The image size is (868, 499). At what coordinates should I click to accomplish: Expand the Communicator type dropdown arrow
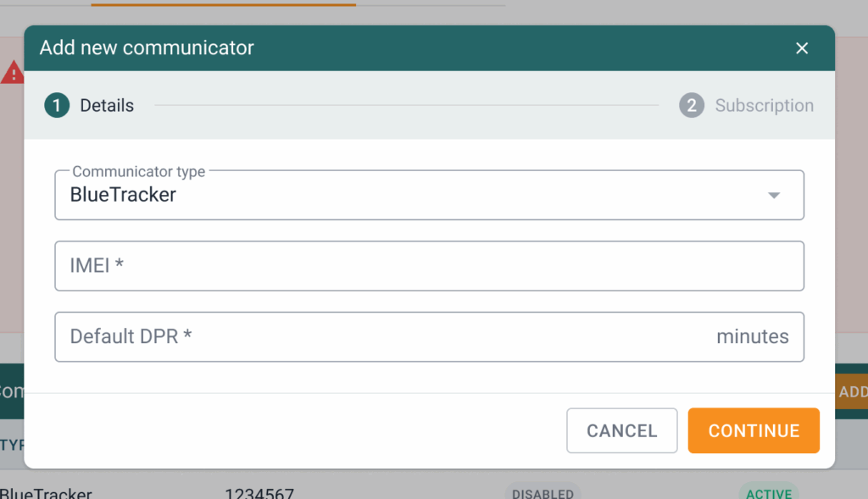[x=773, y=196]
